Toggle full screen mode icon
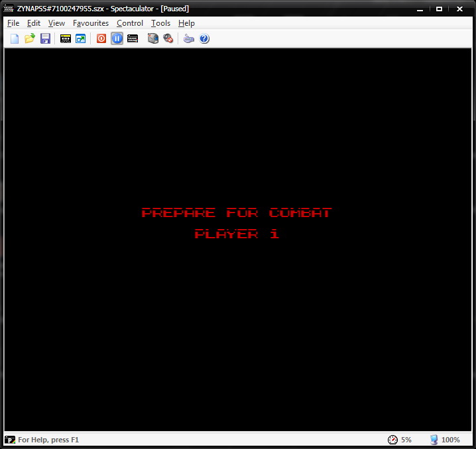This screenshot has height=449, width=476. (80, 39)
